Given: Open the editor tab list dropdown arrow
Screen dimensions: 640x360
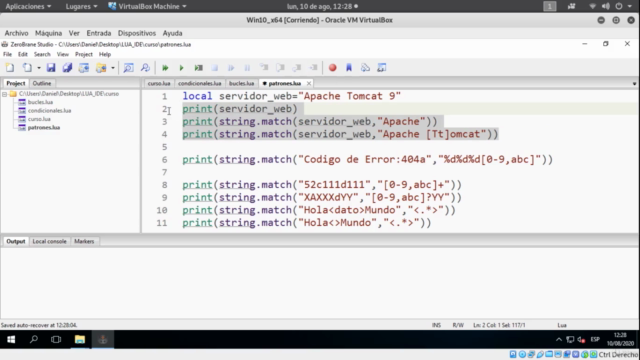Looking at the screenshot, I should click(x=634, y=84).
